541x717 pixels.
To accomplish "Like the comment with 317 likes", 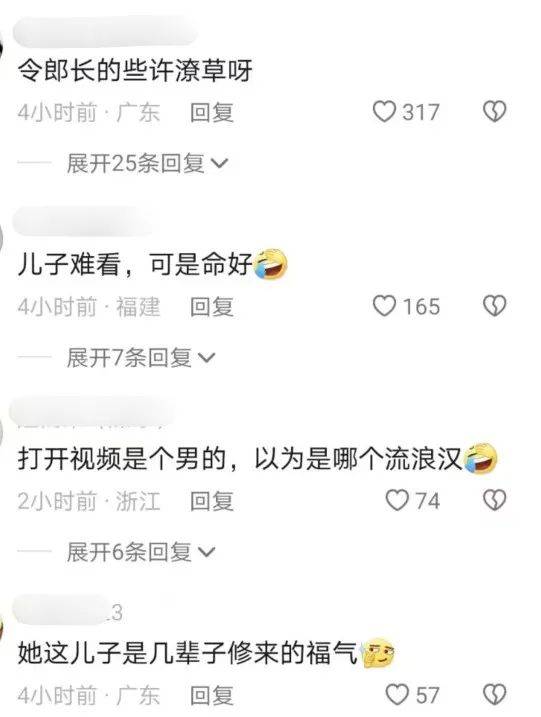I will coord(384,112).
